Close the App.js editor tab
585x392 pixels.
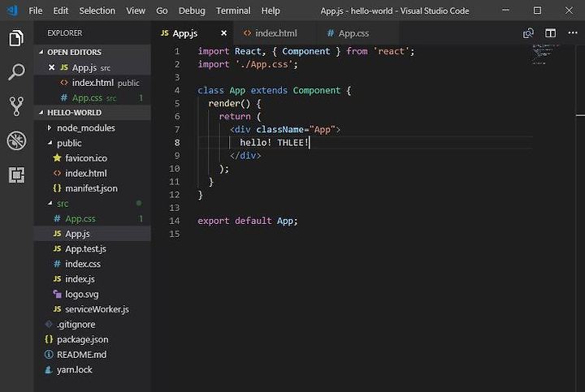pos(224,33)
